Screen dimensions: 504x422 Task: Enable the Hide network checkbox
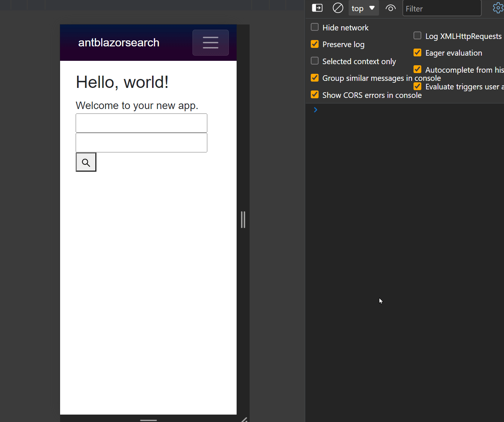pos(314,27)
